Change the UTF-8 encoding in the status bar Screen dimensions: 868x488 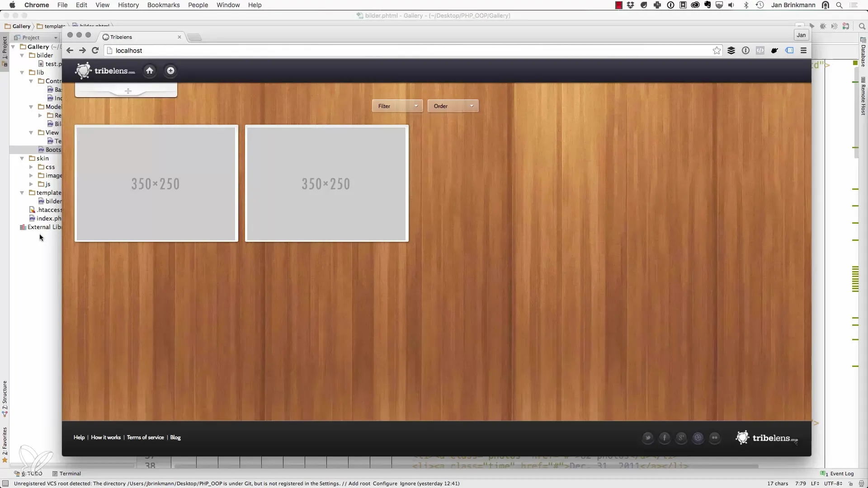833,483
